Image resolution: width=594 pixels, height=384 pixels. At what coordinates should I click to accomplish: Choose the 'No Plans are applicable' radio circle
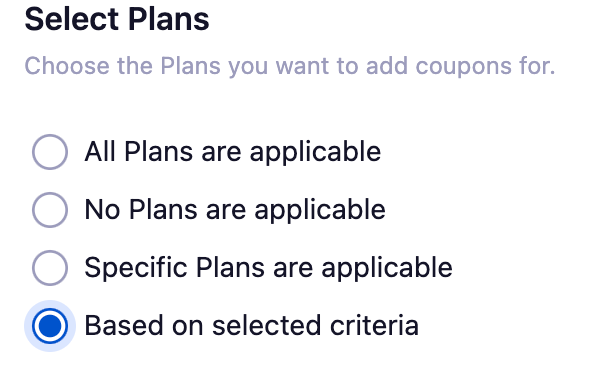tap(50, 210)
